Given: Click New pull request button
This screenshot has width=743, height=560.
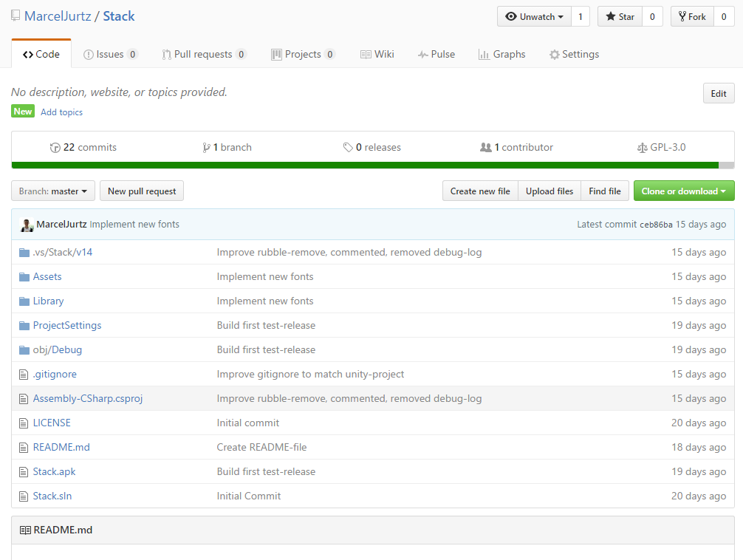Looking at the screenshot, I should [142, 191].
